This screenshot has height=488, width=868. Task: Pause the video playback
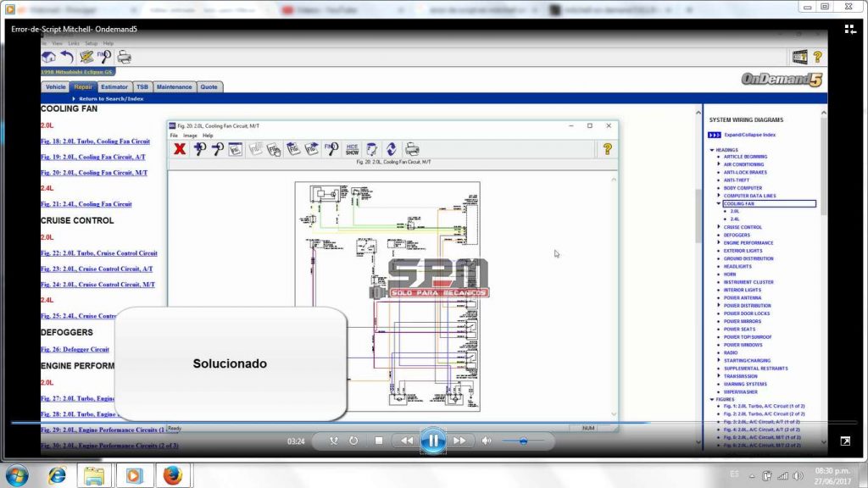433,441
